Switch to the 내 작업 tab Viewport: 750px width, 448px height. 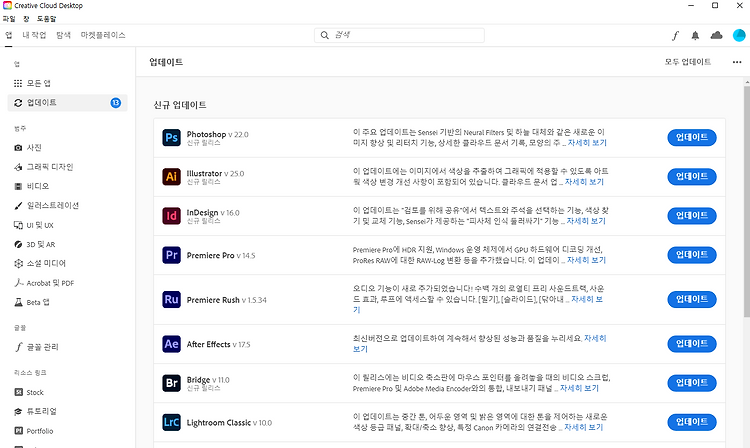pos(34,35)
